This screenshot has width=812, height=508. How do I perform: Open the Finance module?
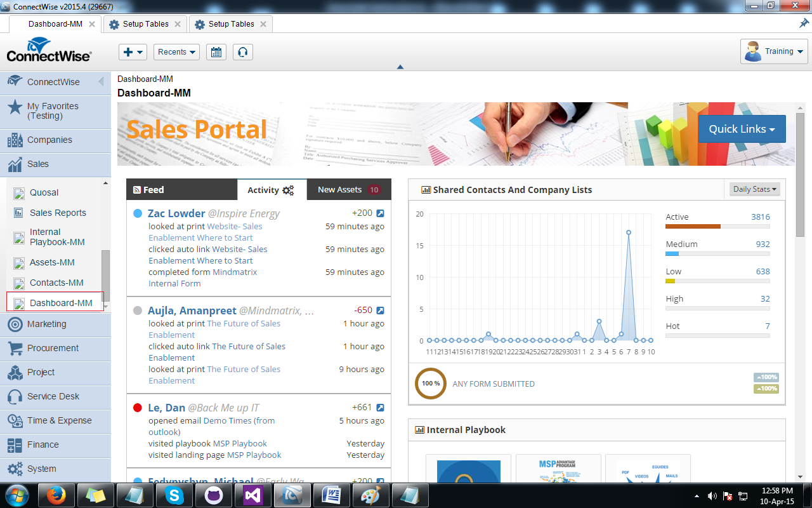[x=55, y=444]
